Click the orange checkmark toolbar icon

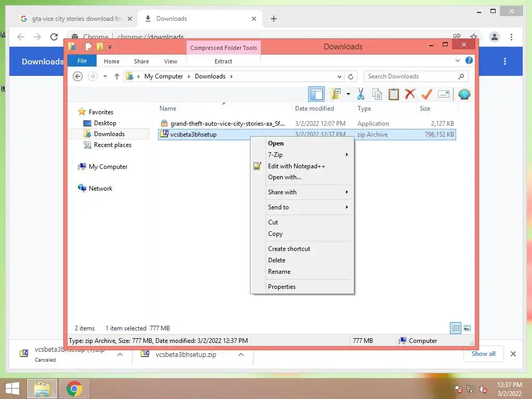tap(427, 94)
